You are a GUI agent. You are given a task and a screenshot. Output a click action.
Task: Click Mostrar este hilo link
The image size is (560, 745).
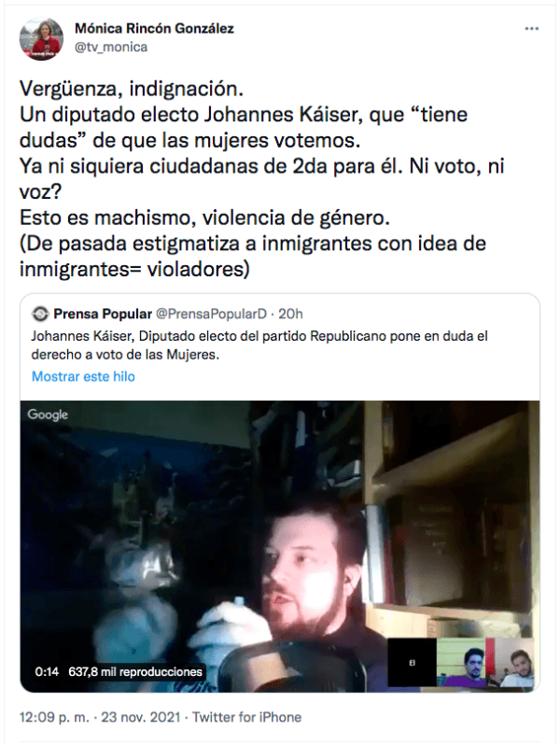pyautogui.click(x=83, y=376)
